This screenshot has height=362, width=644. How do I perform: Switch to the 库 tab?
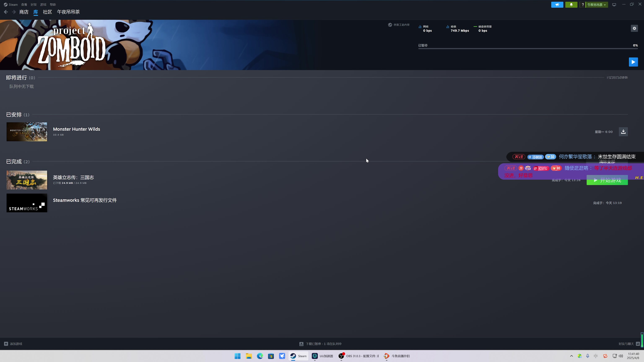point(36,12)
